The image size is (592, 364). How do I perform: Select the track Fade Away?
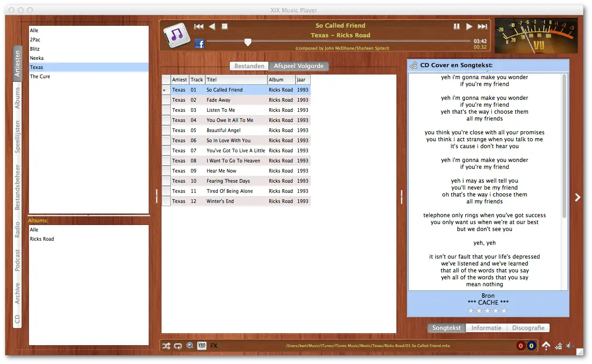pos(236,100)
